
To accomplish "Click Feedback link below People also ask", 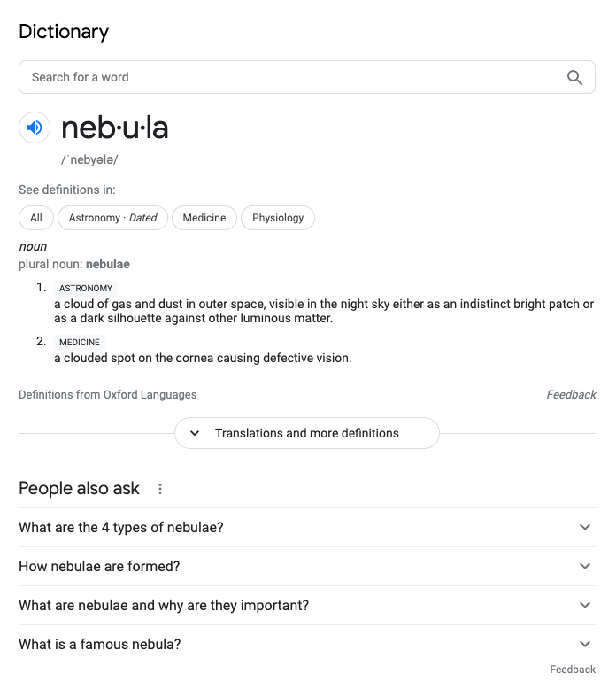I will [x=573, y=670].
